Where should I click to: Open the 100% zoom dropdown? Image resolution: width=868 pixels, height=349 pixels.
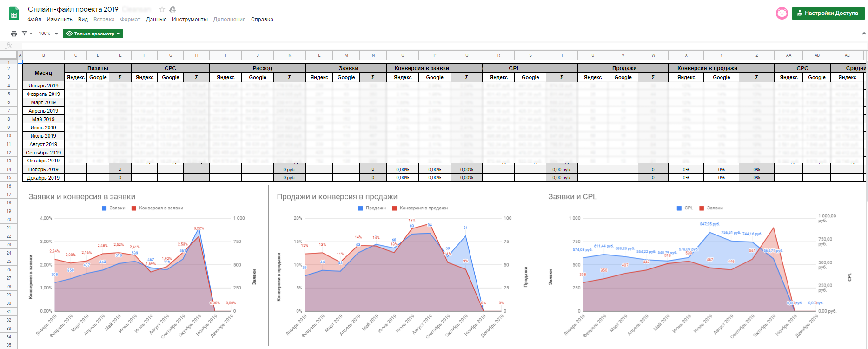tap(48, 34)
